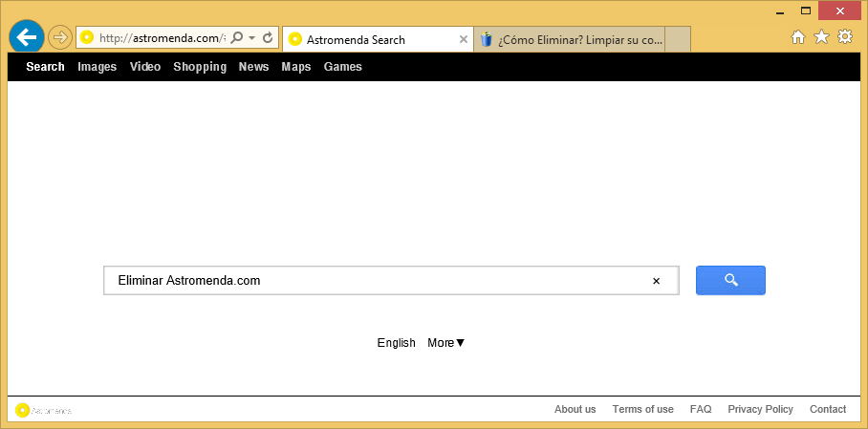Image resolution: width=868 pixels, height=429 pixels.
Task: Close the Astromenda Search tab
Action: 464,39
